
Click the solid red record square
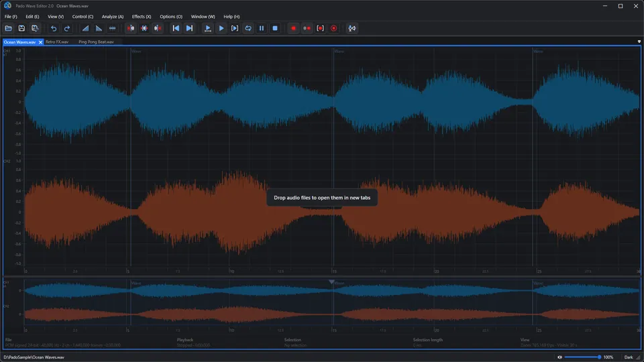[293, 28]
